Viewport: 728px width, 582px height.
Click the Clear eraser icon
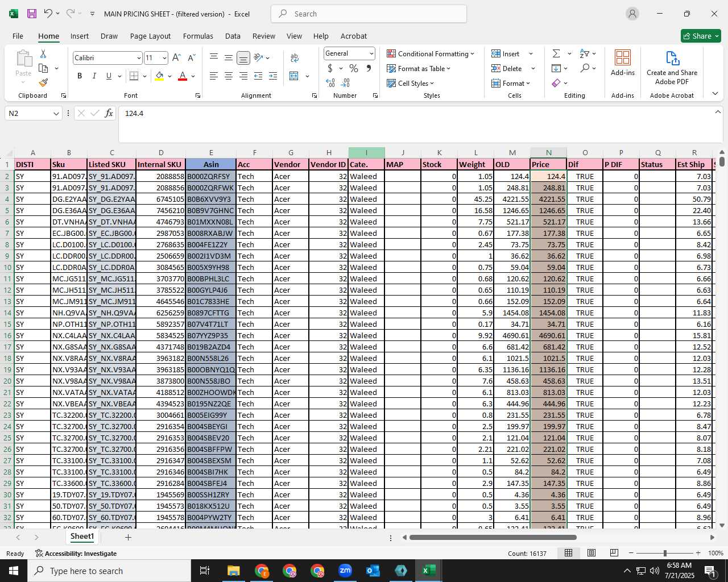click(x=556, y=83)
